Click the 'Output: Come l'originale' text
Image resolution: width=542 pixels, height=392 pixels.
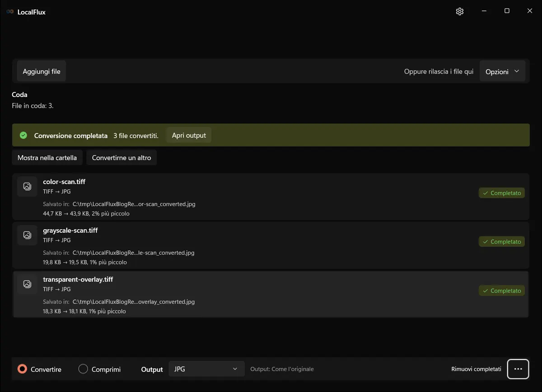click(282, 369)
